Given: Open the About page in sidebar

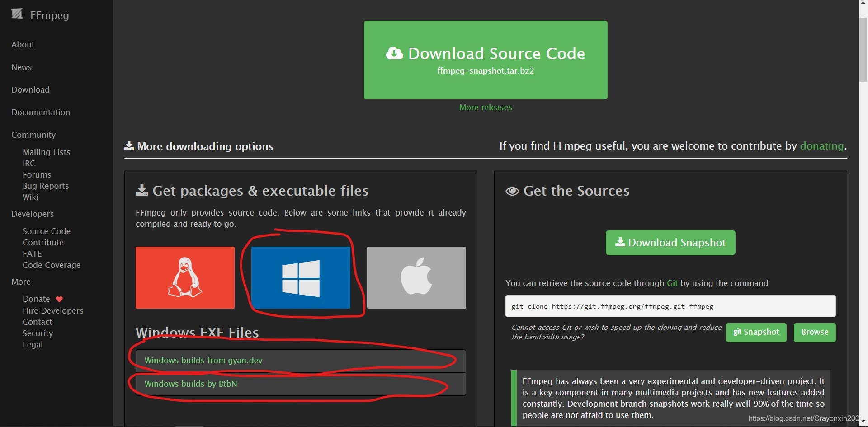Looking at the screenshot, I should [x=23, y=44].
